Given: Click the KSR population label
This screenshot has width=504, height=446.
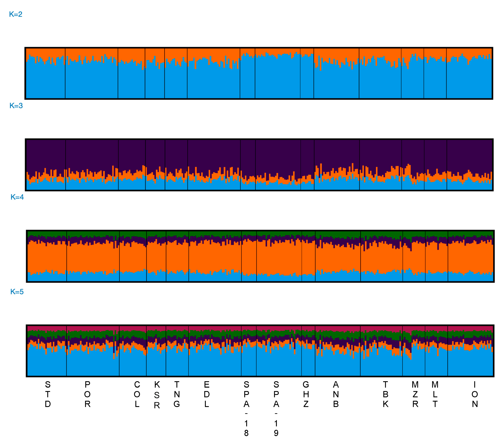Looking at the screenshot, I should point(157,395).
